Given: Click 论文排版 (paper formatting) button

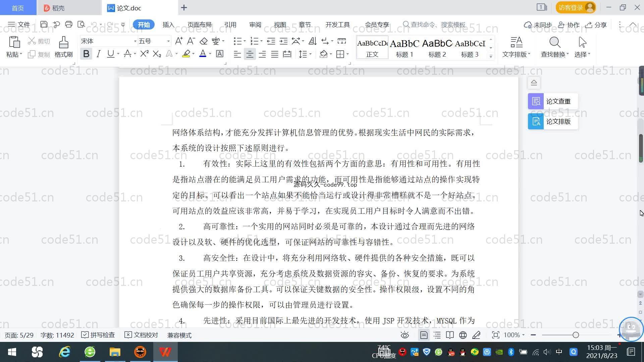Looking at the screenshot, I should click(553, 121).
